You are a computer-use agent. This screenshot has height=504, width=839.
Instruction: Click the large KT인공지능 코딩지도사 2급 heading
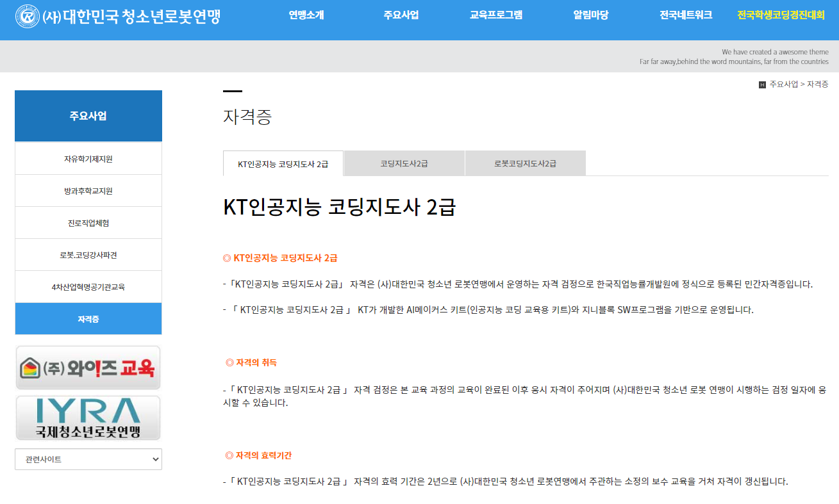tap(339, 207)
